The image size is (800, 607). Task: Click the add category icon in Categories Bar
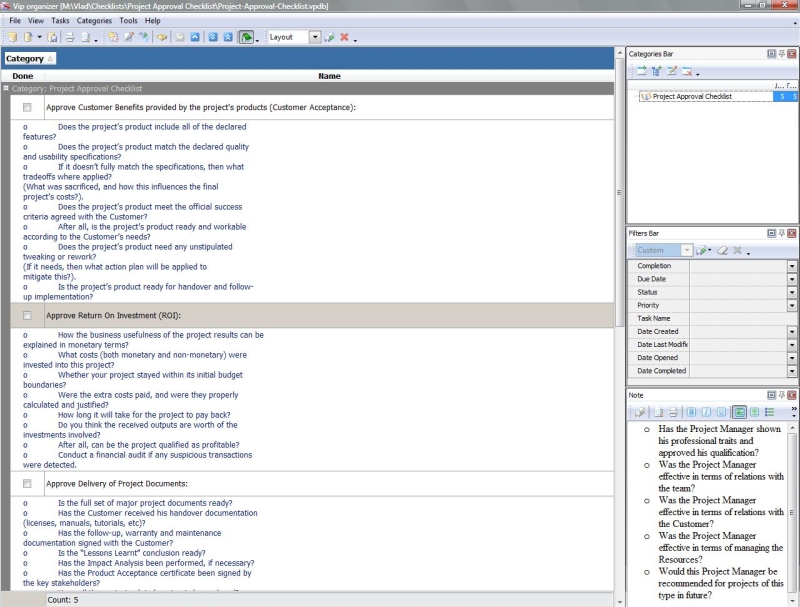[x=641, y=71]
